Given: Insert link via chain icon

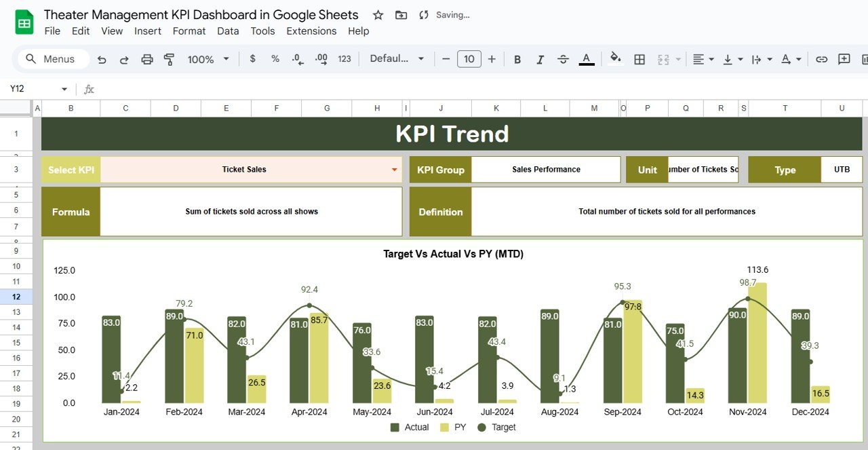Looking at the screenshot, I should (x=821, y=60).
